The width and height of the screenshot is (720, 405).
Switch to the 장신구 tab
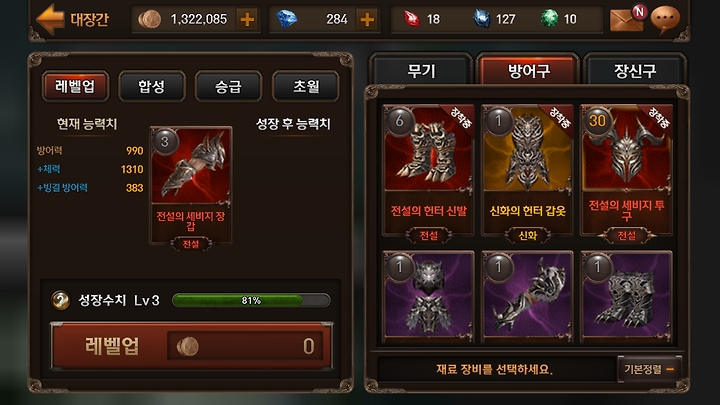pyautogui.click(x=635, y=71)
